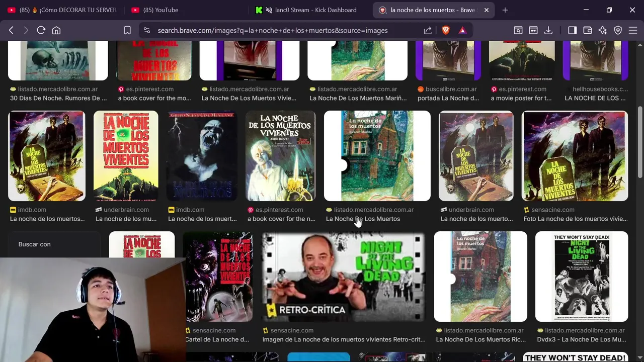Viewport: 644px width, 362px height.
Task: Open the 'They Won't Stay Dead!' poster thumbnail
Action: coord(582,277)
